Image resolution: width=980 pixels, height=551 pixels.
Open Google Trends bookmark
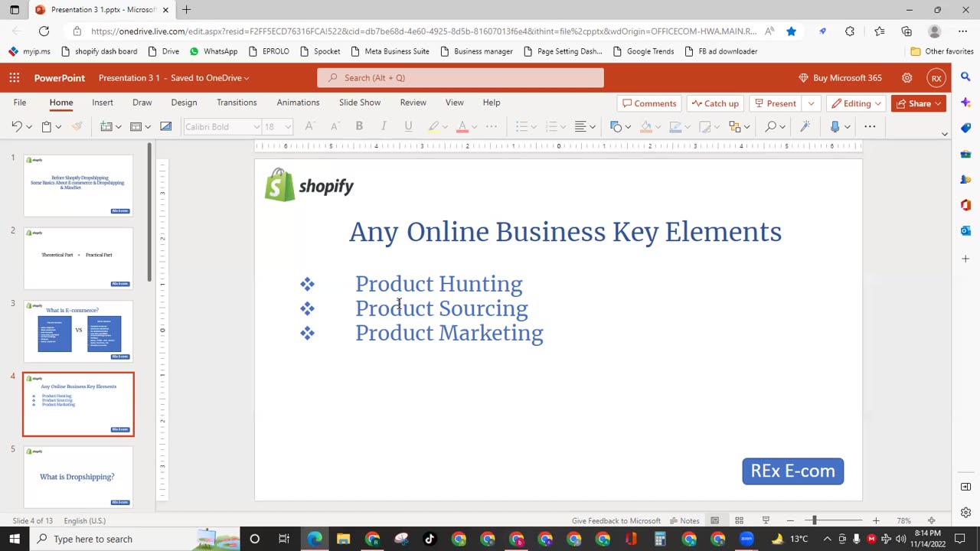pos(642,51)
